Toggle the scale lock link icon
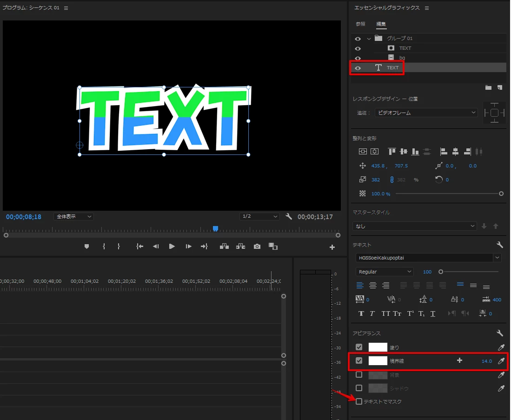The width and height of the screenshot is (511, 420). [392, 180]
